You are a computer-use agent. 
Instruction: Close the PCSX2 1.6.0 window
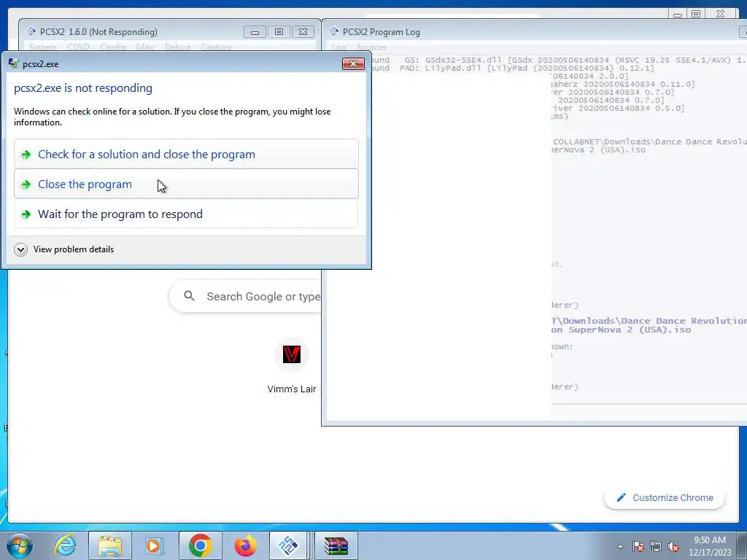click(303, 32)
